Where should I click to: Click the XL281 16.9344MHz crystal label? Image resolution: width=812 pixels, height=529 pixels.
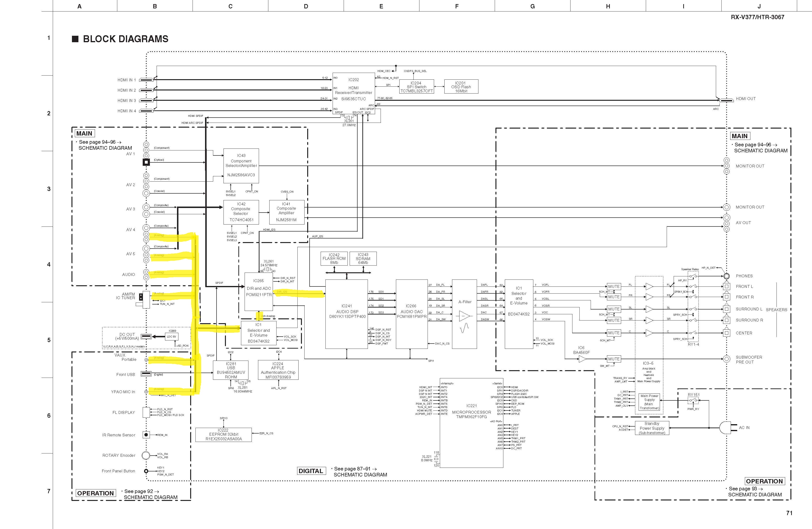pos(243,389)
